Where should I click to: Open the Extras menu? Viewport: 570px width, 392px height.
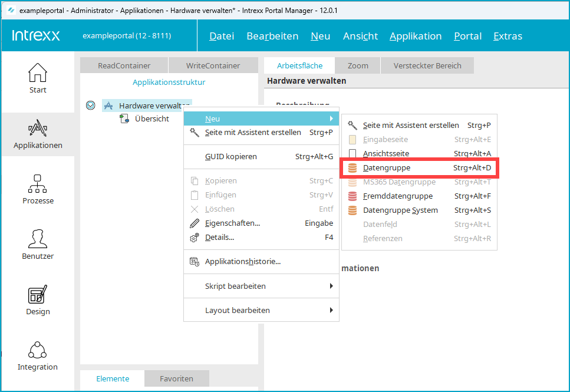(x=508, y=36)
